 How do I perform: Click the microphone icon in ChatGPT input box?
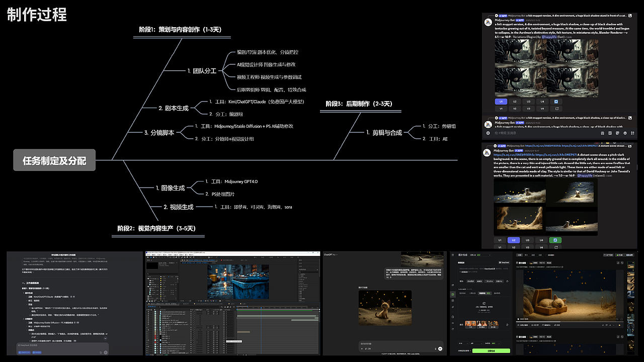(x=435, y=348)
